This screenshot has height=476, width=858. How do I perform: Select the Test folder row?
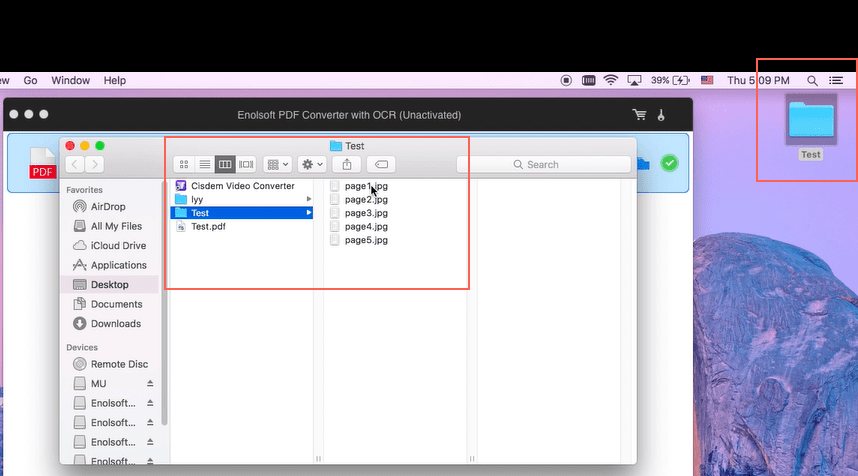coord(241,213)
